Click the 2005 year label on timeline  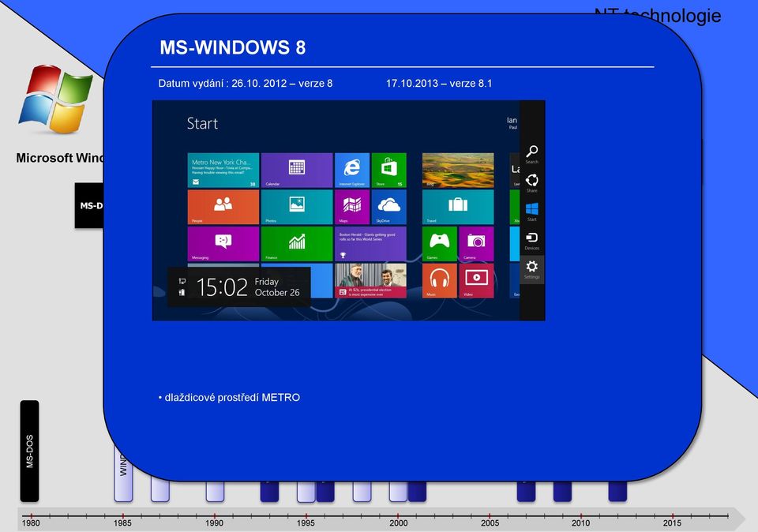490,523
